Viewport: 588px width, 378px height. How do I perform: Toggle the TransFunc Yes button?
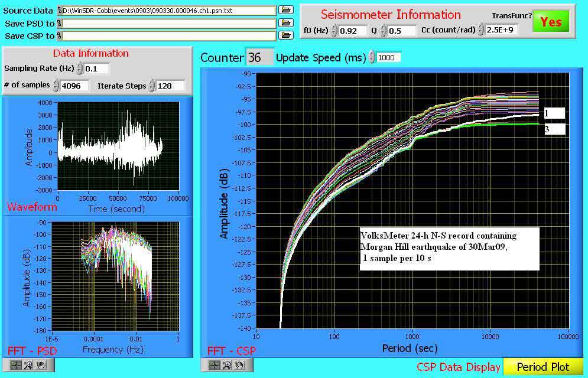(551, 22)
